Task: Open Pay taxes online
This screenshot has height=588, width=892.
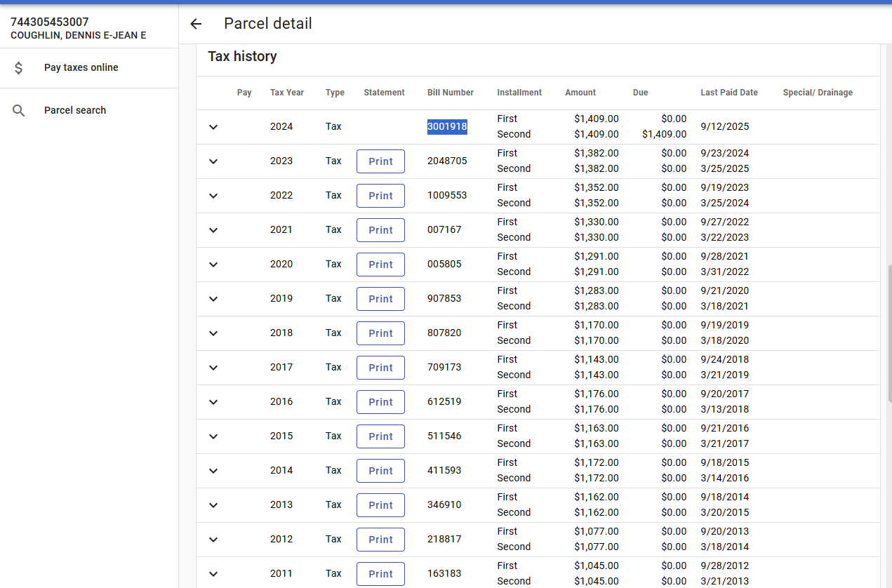Action: click(81, 68)
